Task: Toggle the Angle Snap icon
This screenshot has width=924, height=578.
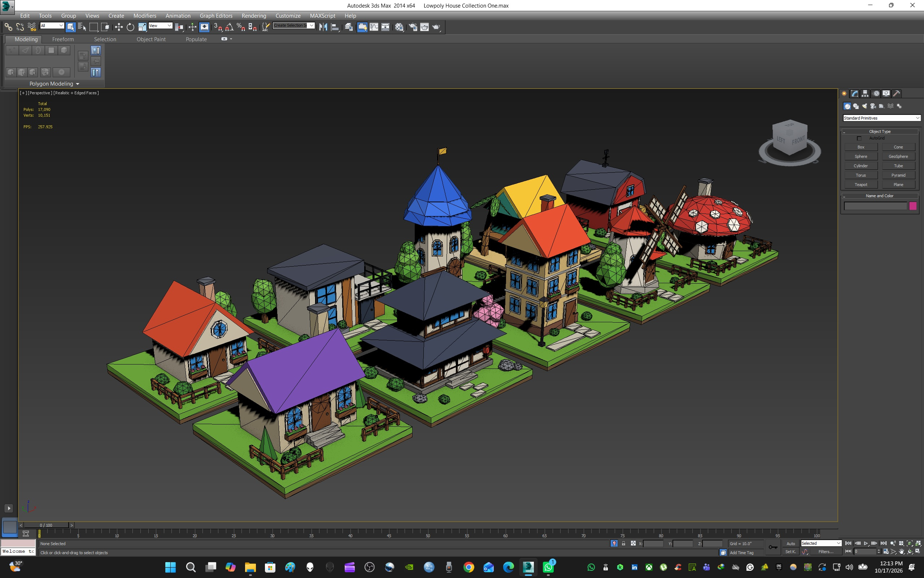Action: click(230, 27)
